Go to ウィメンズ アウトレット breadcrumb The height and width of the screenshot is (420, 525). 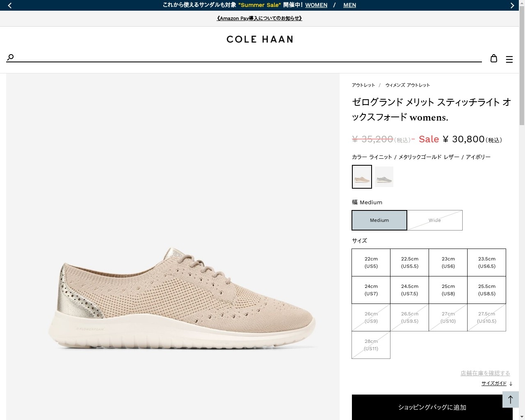tap(408, 85)
